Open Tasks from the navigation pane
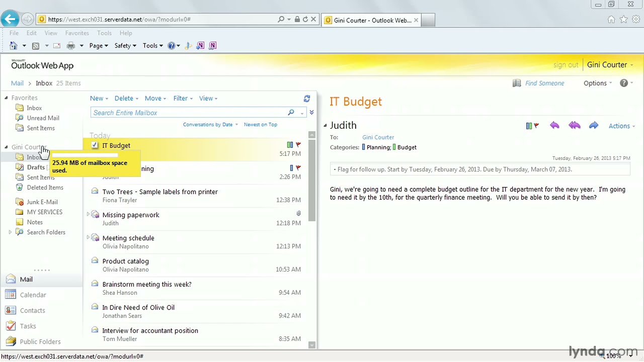644x362 pixels. (28, 326)
